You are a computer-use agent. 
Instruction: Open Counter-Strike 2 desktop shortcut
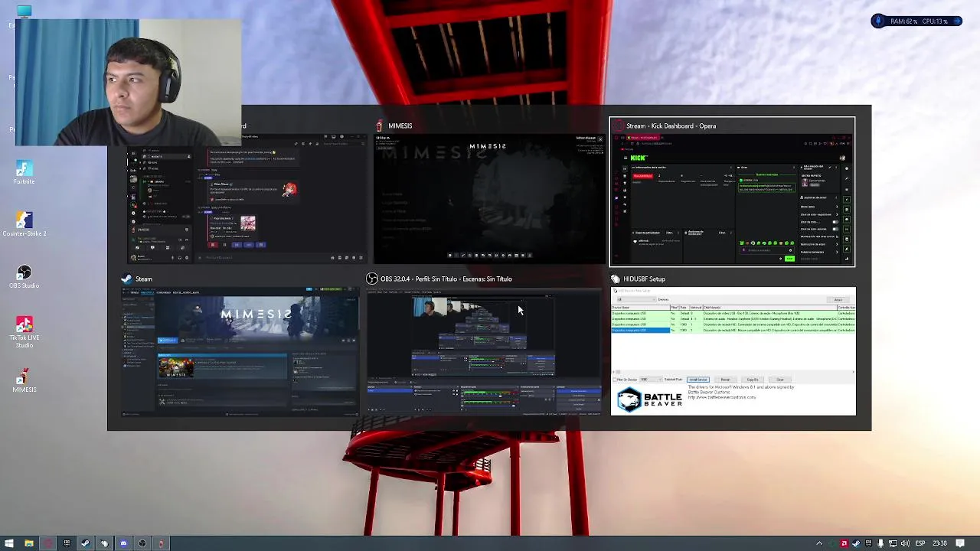(x=24, y=224)
